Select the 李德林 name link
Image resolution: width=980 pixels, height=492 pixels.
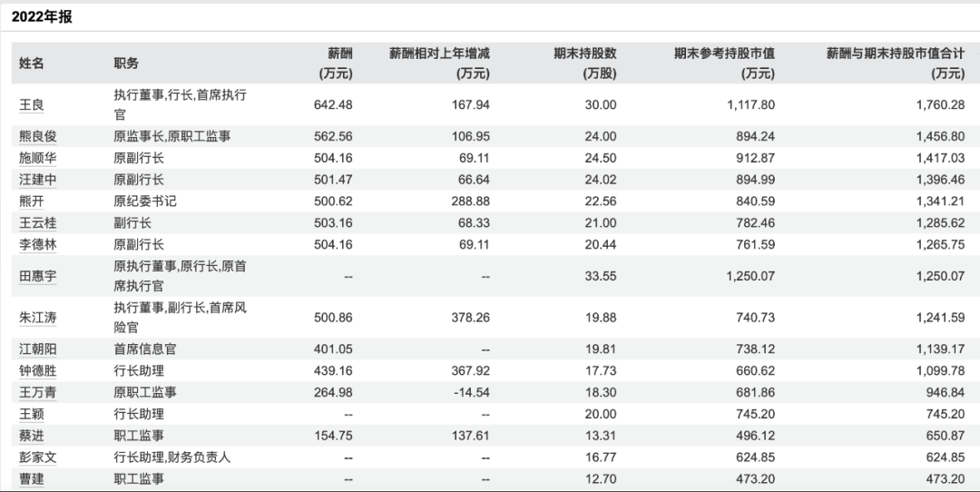[x=38, y=244]
